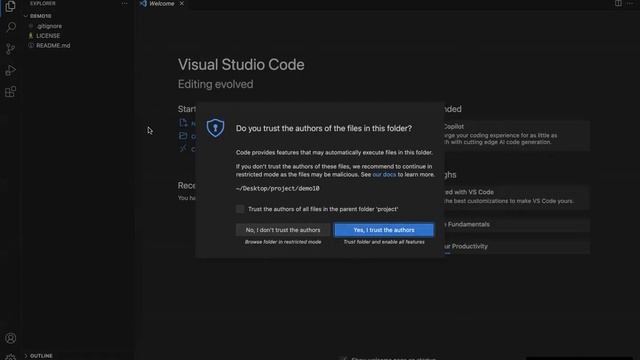This screenshot has height=360, width=640.
Task: Open the Accounts menu icon
Action: pyautogui.click(x=11, y=338)
